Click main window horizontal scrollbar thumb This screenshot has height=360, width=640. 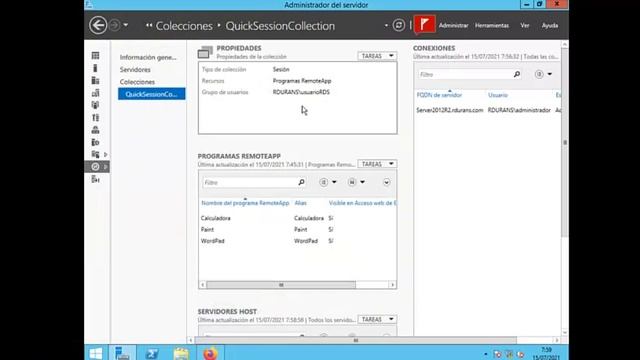tap(356, 340)
